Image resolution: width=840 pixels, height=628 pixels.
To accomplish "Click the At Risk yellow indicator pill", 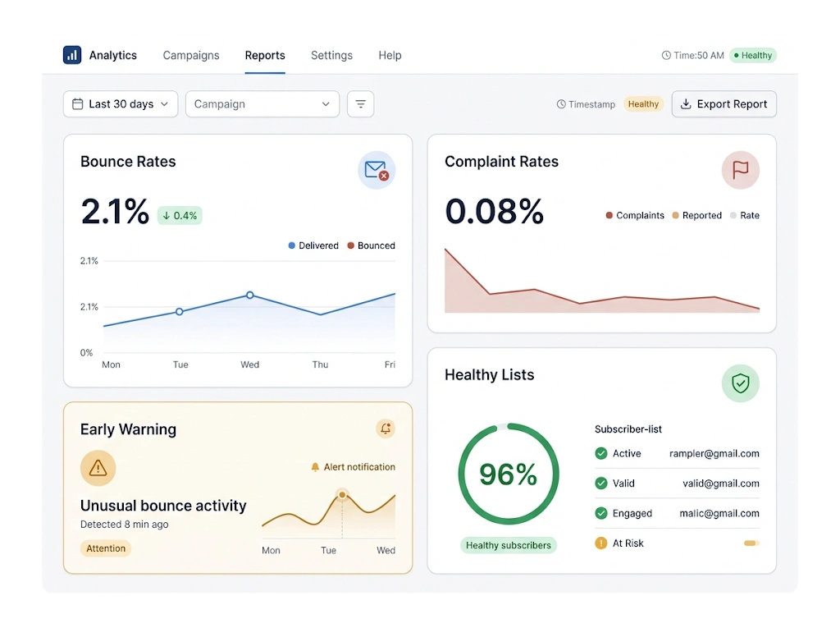I will (751, 543).
